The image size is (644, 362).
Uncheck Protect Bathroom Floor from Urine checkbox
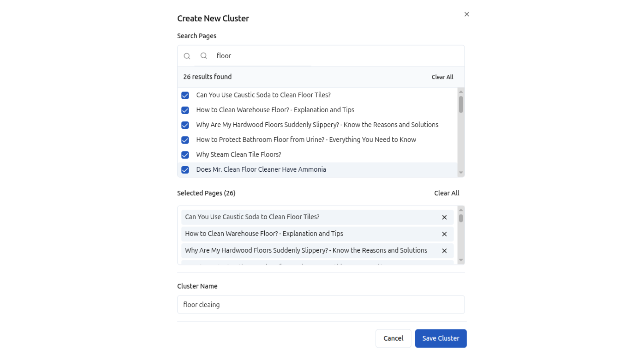(x=185, y=140)
